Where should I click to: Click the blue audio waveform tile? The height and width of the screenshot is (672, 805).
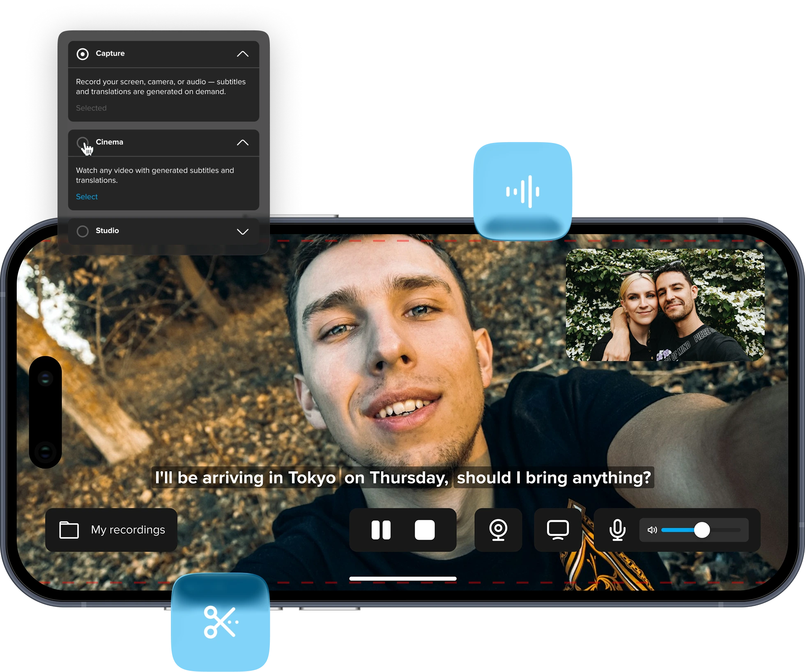[522, 191]
